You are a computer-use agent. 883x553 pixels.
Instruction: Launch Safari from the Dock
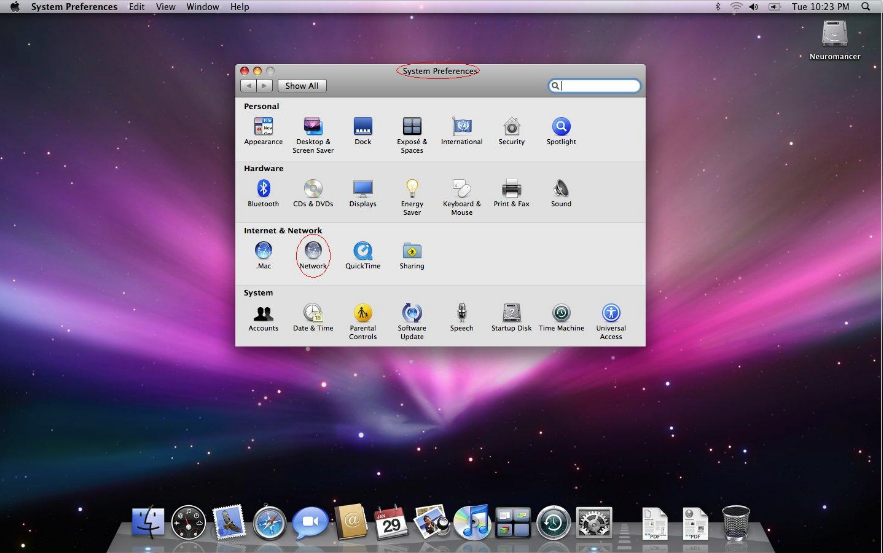(269, 523)
